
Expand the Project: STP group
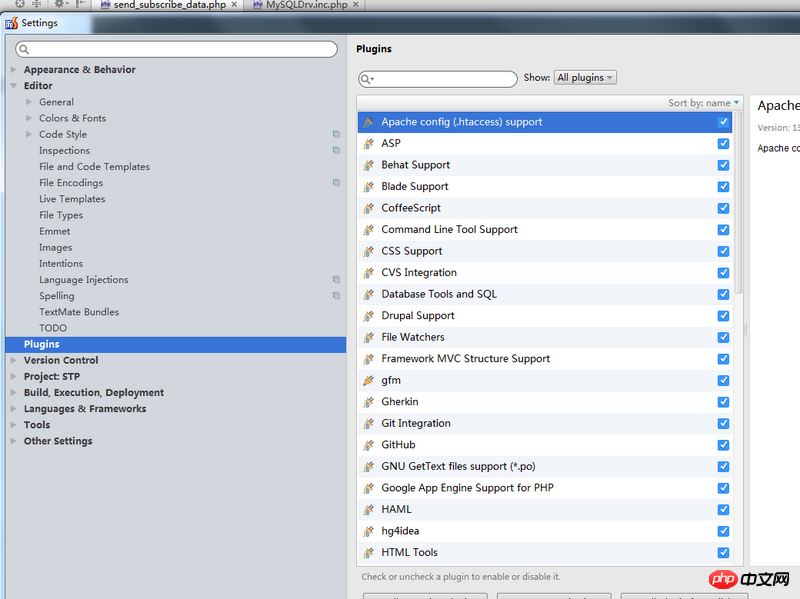coord(14,377)
